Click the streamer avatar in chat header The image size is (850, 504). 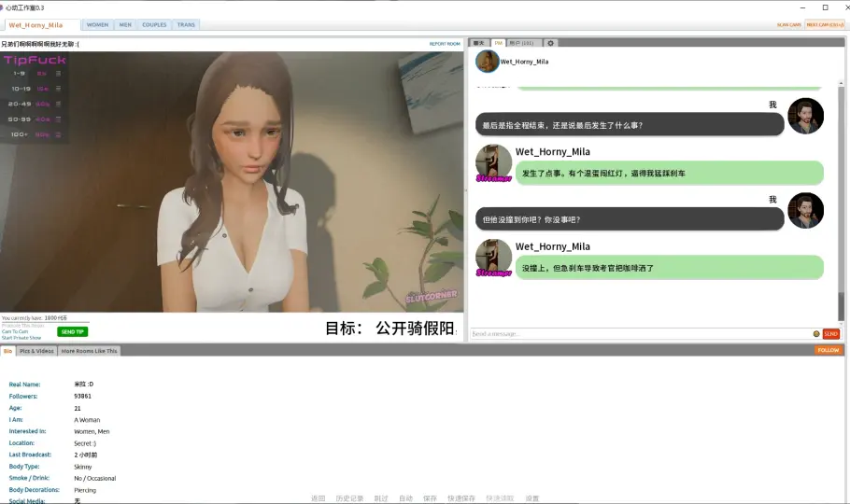pos(487,62)
